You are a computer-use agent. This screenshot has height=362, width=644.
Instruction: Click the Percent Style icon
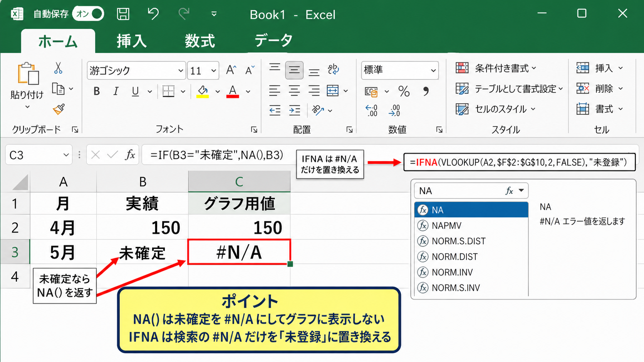404,92
